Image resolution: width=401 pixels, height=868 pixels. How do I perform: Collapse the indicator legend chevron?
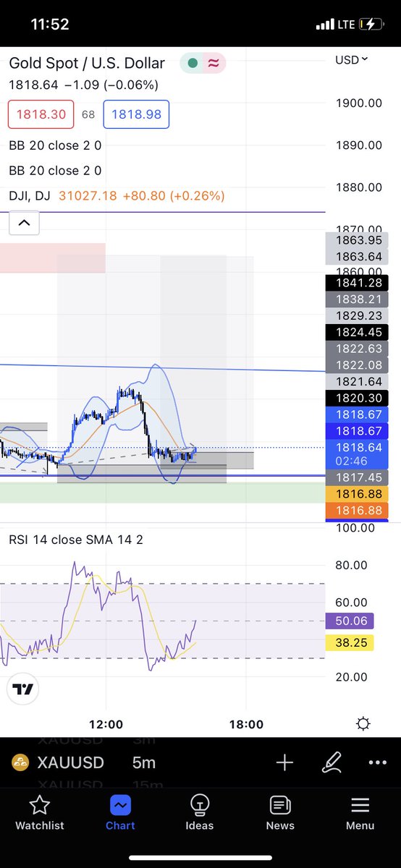click(23, 223)
